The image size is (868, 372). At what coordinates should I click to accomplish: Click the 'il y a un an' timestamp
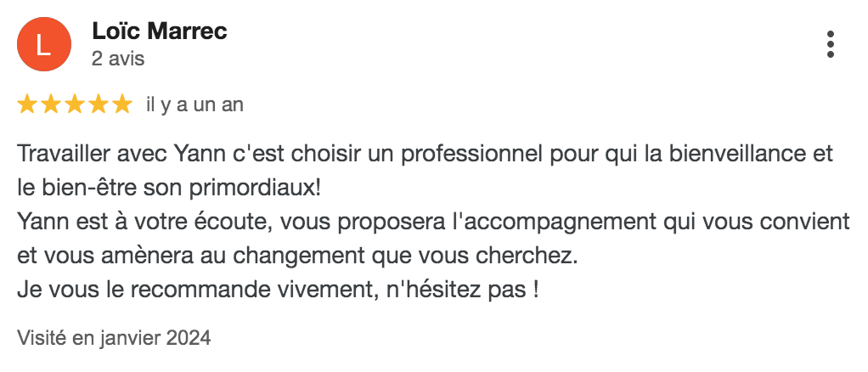click(194, 104)
